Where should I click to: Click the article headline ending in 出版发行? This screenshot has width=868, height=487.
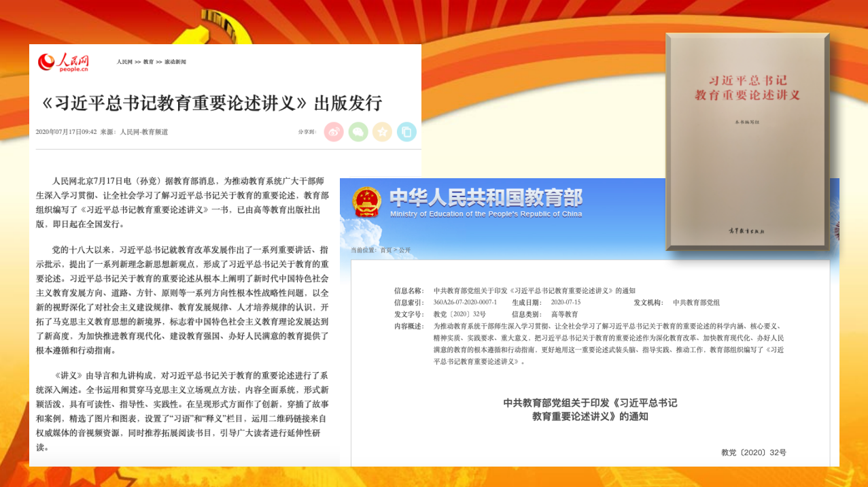(212, 103)
